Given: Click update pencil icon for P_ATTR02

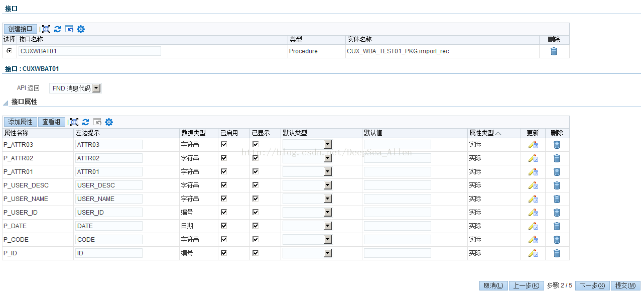Looking at the screenshot, I should click(x=533, y=158).
